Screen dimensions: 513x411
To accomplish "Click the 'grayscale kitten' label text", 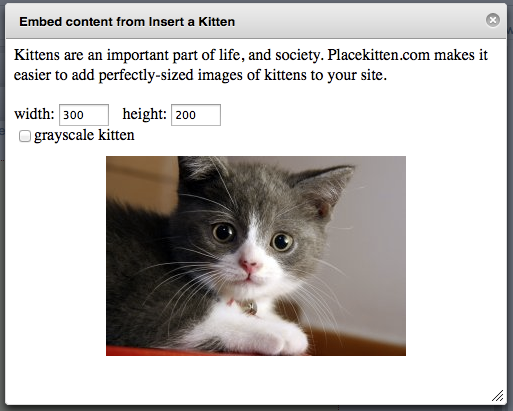I will pos(84,135).
